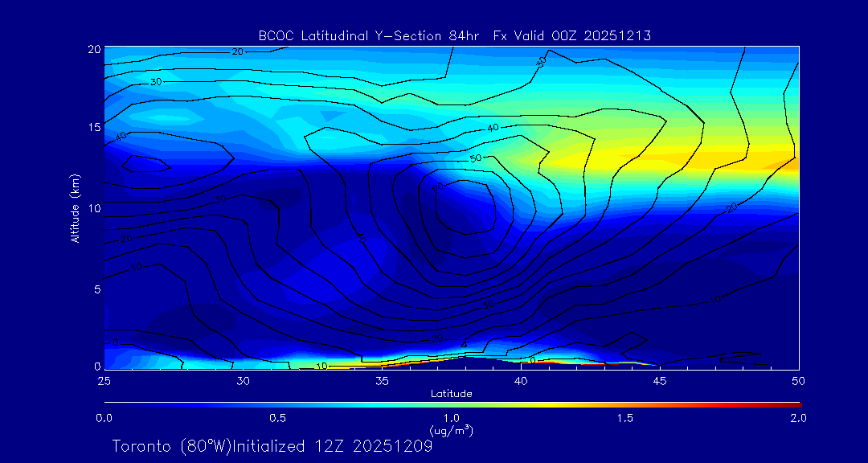Screen dimensions: 868x463
Task: Click the "(ug/m³)" units label
Action: click(x=451, y=429)
